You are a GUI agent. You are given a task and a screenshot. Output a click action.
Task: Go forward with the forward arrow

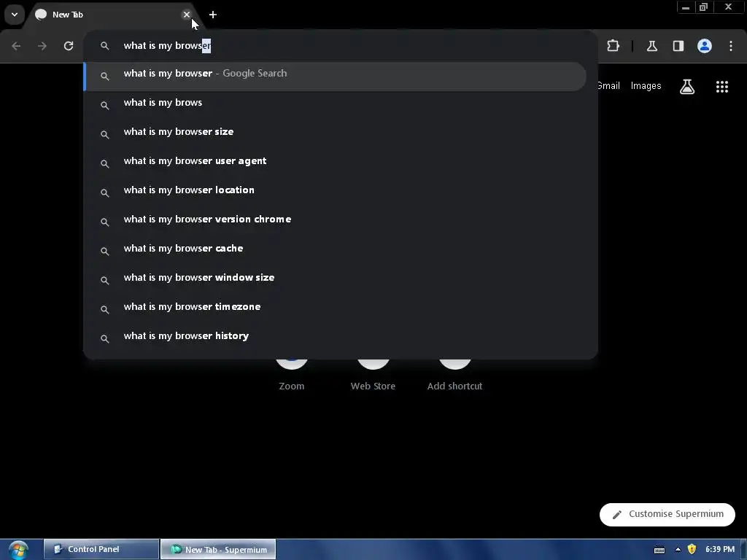click(42, 46)
